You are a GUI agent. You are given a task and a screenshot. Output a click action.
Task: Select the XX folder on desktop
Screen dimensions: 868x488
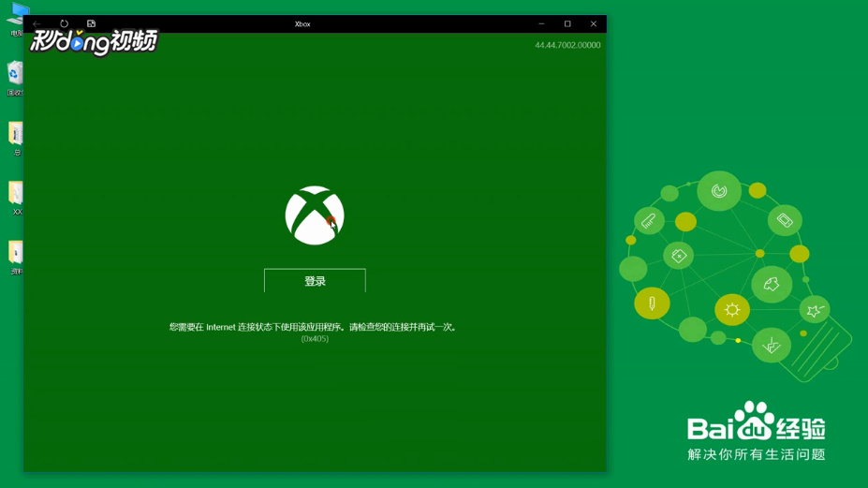coord(16,198)
